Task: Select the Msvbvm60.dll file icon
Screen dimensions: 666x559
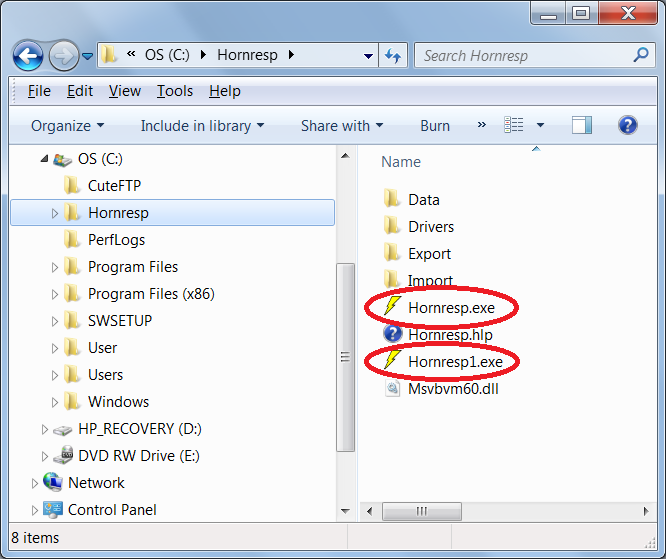Action: [392, 388]
